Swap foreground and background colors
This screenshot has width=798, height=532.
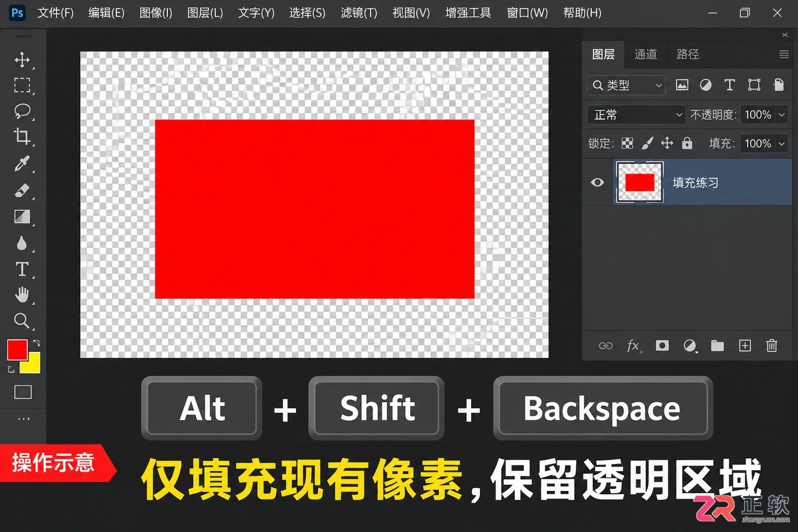37,344
